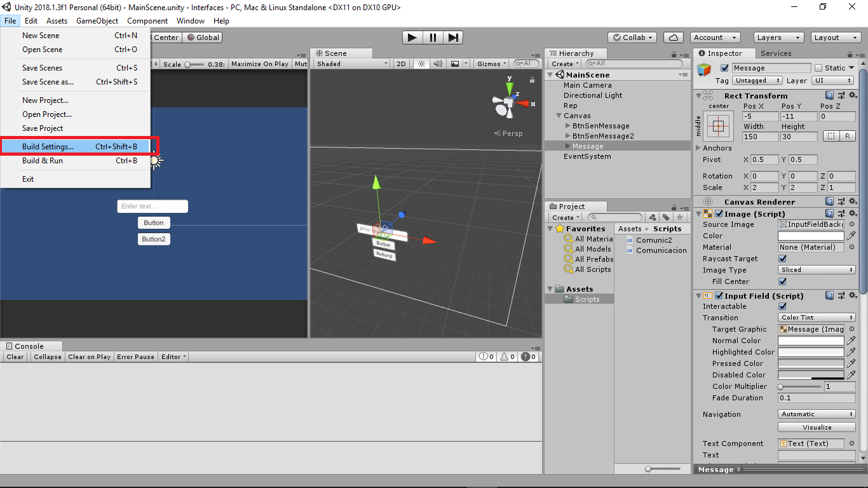Click the Step frame button

coord(452,37)
